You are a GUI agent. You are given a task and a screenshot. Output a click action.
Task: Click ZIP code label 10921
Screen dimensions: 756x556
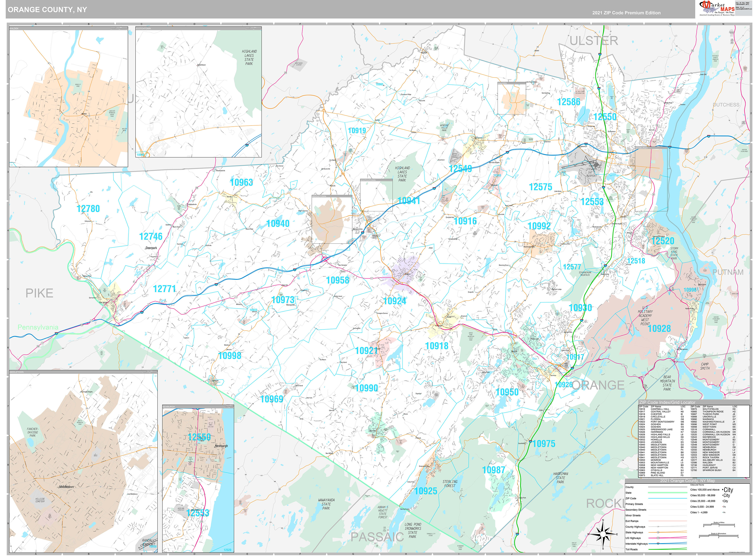[x=366, y=351]
